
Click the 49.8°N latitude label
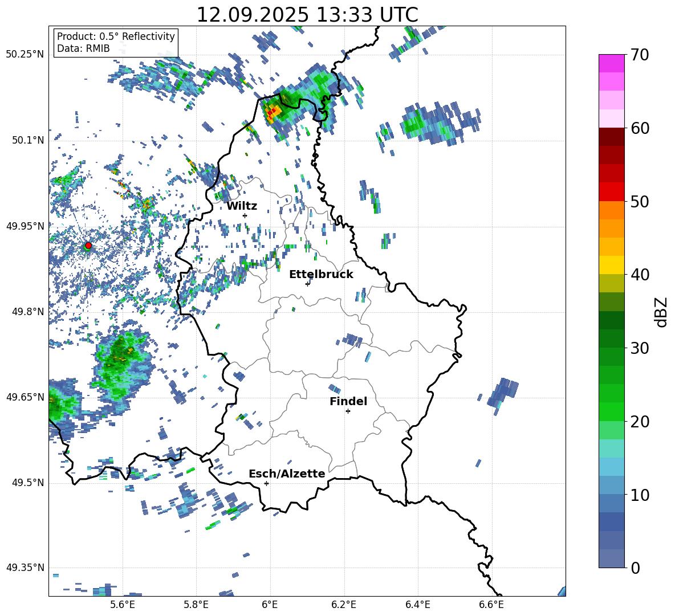click(x=27, y=312)
